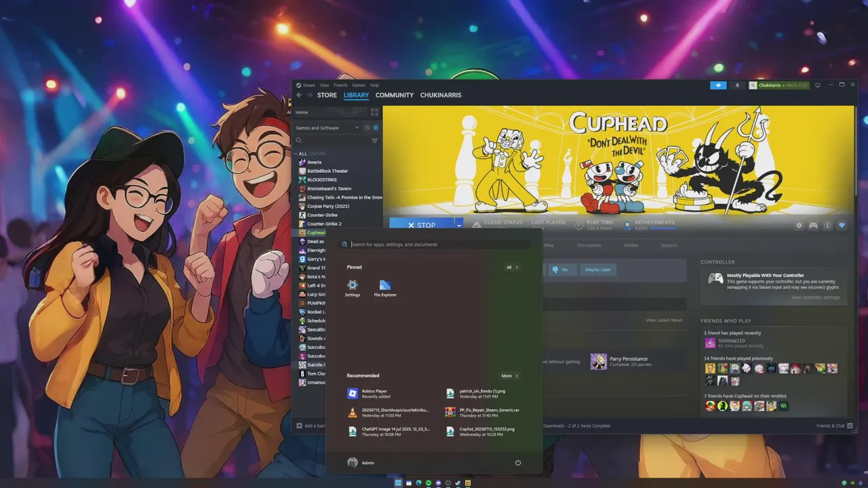The image size is (868, 488).
Task: Click Windows Start button on taskbar
Action: point(398,483)
